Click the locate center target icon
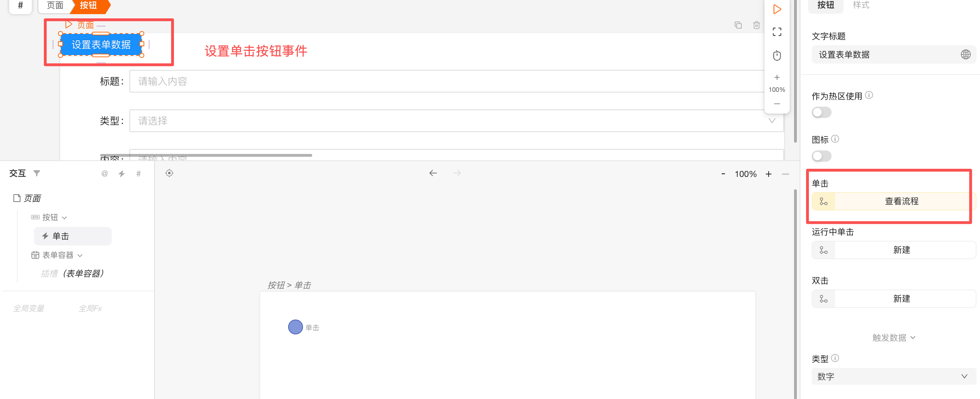The image size is (980, 399). click(x=169, y=173)
